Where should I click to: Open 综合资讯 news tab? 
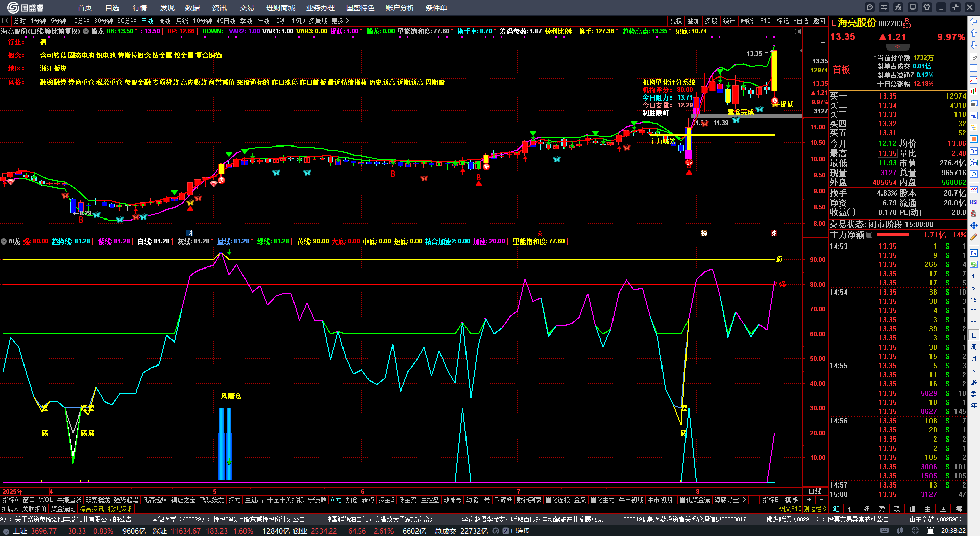pos(91,509)
